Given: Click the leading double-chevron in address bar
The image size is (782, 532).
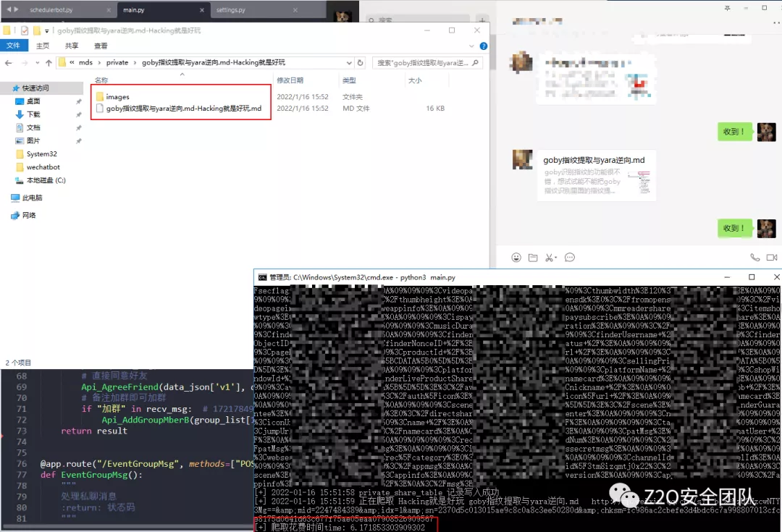Looking at the screenshot, I should (72, 63).
